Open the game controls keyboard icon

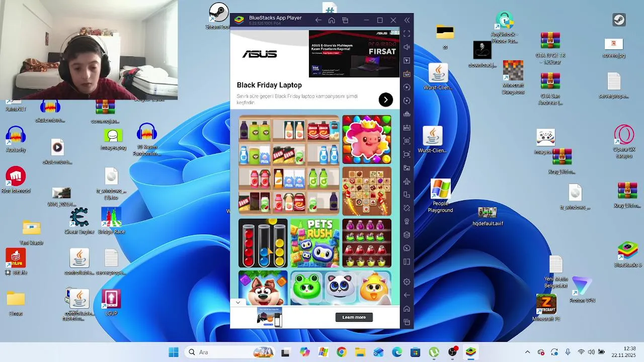(x=407, y=74)
